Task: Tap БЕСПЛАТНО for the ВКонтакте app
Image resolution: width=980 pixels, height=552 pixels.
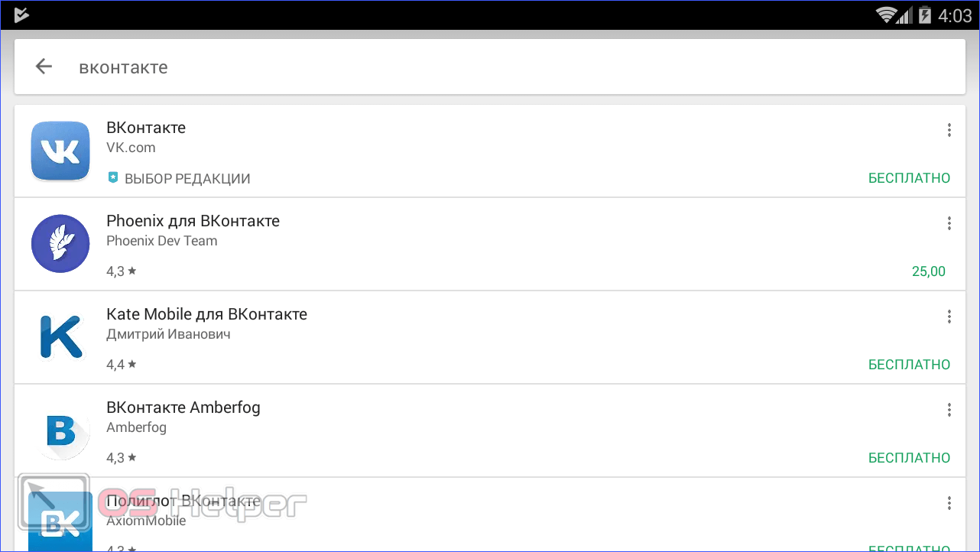Action: (909, 178)
